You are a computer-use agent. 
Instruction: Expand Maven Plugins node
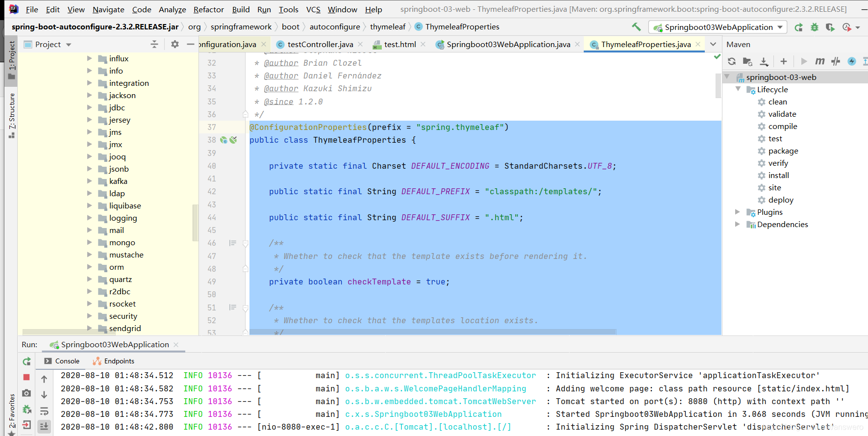[x=738, y=212]
